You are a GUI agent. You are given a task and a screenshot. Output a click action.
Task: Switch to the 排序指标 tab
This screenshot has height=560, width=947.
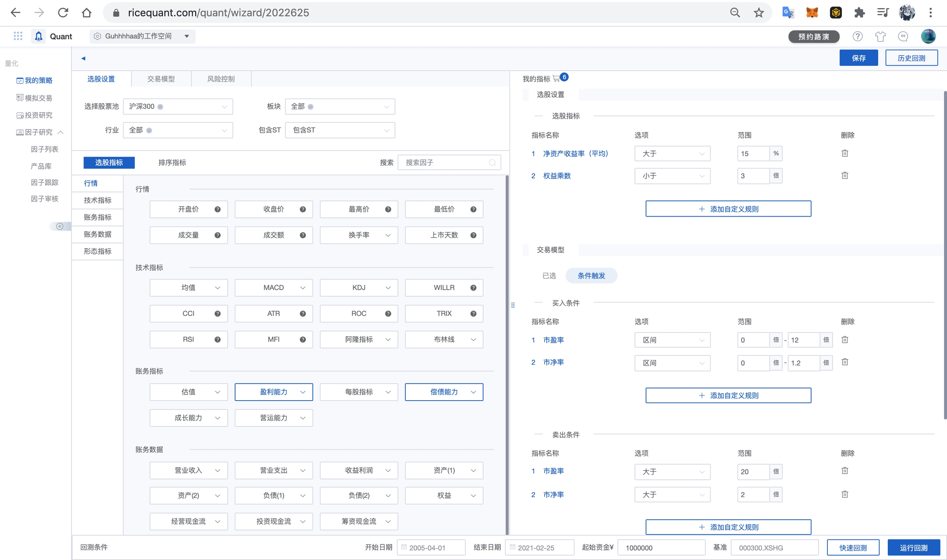click(172, 163)
